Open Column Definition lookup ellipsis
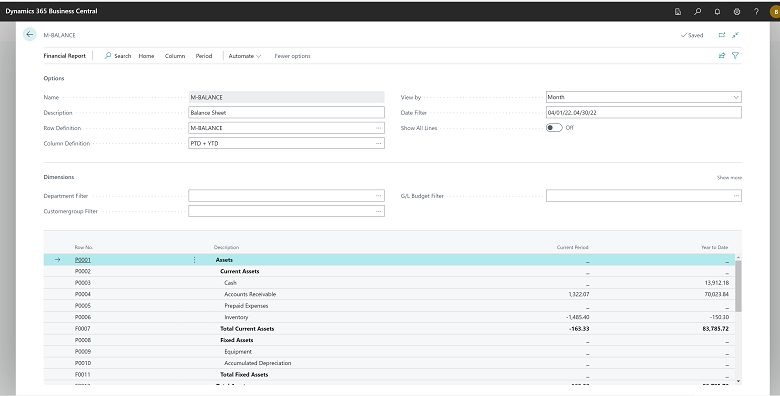 (379, 143)
